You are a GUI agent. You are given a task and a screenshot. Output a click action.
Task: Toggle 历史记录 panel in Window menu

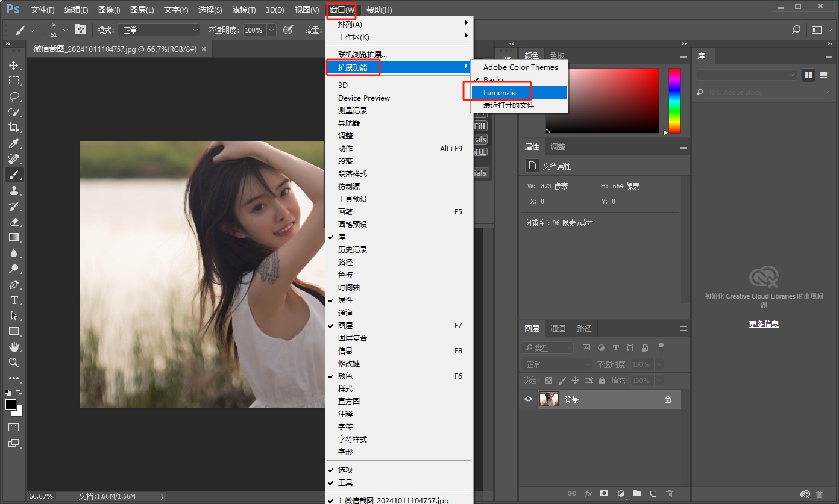[353, 250]
